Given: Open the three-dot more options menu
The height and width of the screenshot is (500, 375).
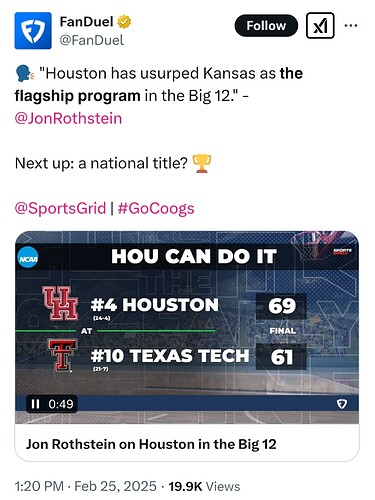Looking at the screenshot, I should pos(351,25).
